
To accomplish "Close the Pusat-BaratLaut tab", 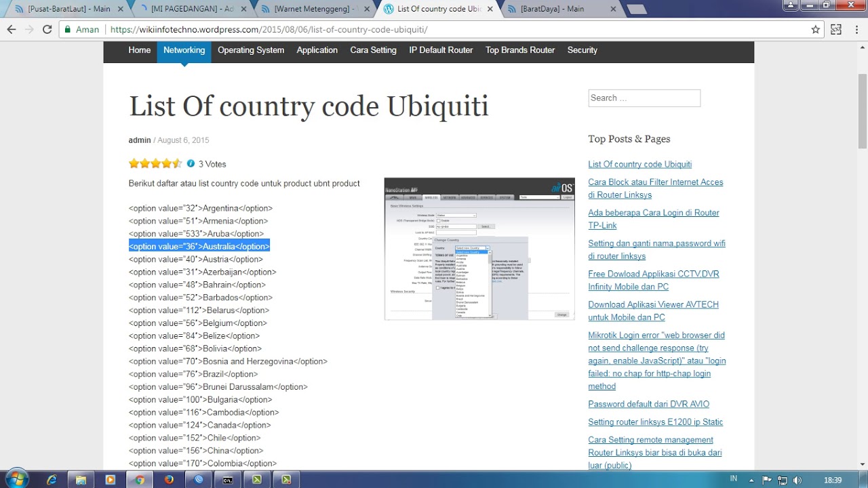I will [119, 9].
